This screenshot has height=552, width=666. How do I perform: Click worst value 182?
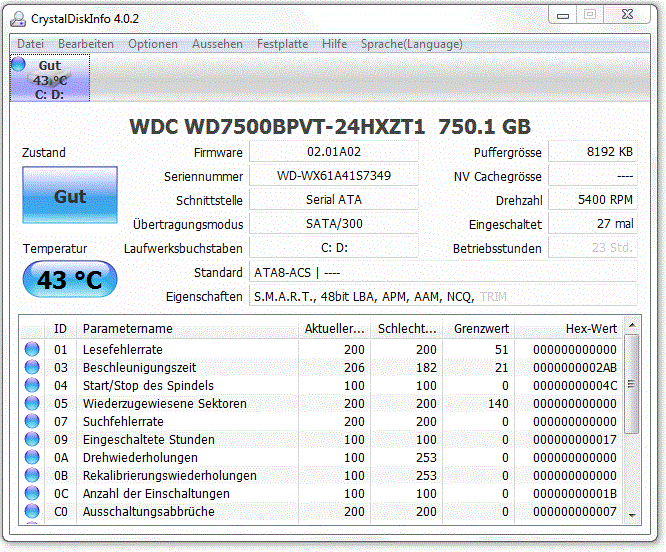tap(426, 368)
